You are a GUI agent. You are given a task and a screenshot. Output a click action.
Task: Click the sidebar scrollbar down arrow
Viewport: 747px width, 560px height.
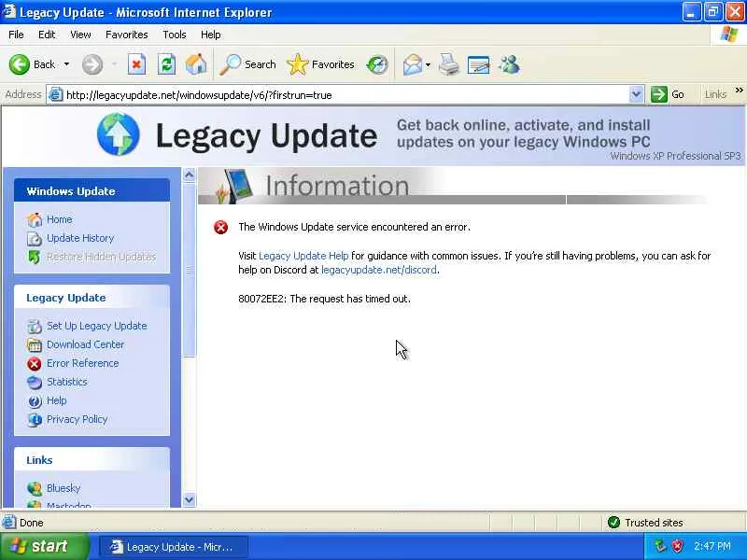pos(190,500)
